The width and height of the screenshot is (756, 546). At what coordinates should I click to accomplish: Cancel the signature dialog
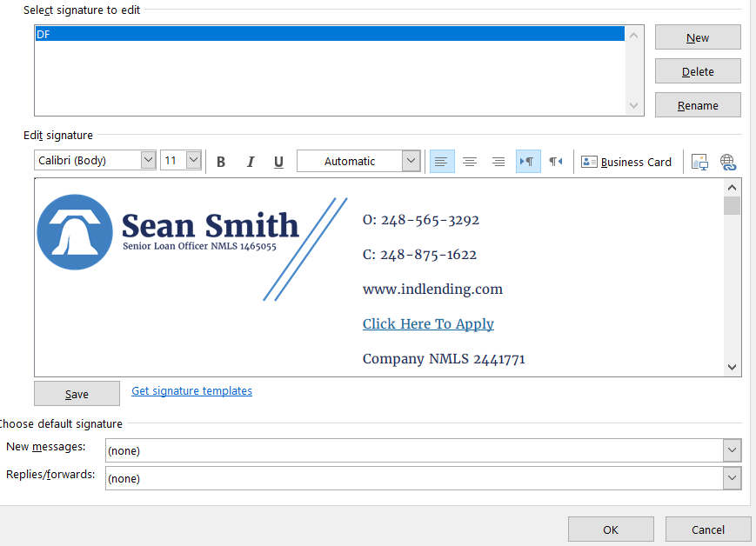(x=708, y=529)
